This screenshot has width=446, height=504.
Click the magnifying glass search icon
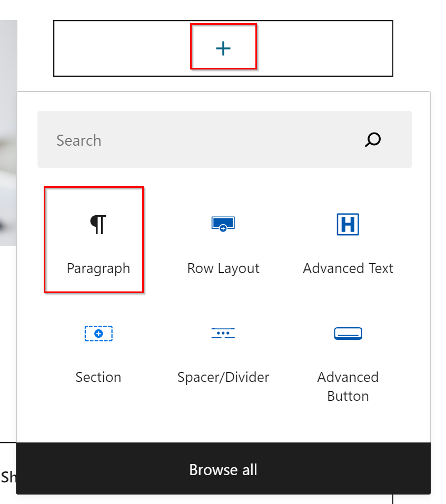tap(373, 140)
